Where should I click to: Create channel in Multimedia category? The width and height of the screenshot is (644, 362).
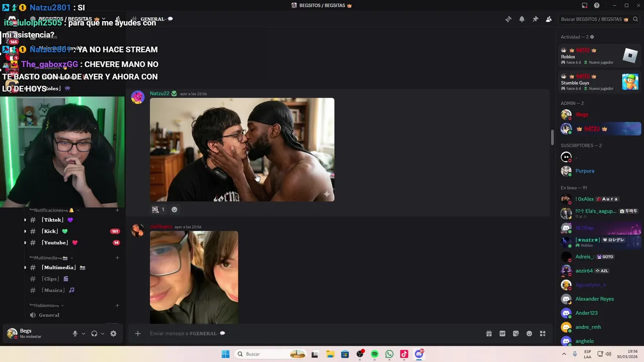click(117, 258)
